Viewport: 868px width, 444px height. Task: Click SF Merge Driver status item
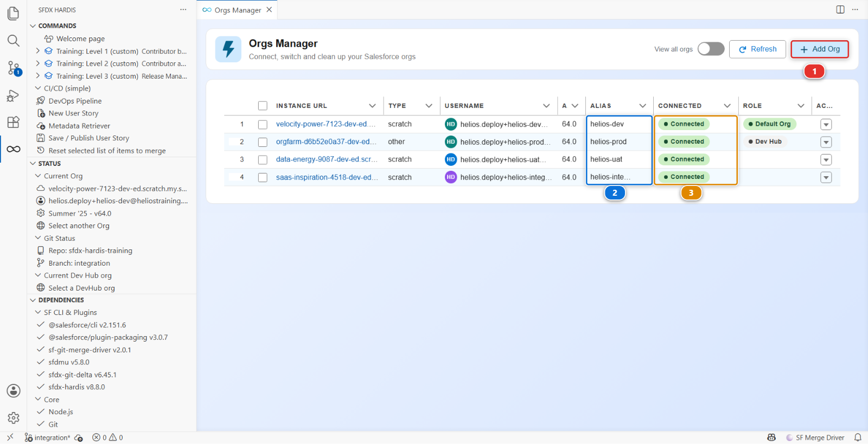815,437
